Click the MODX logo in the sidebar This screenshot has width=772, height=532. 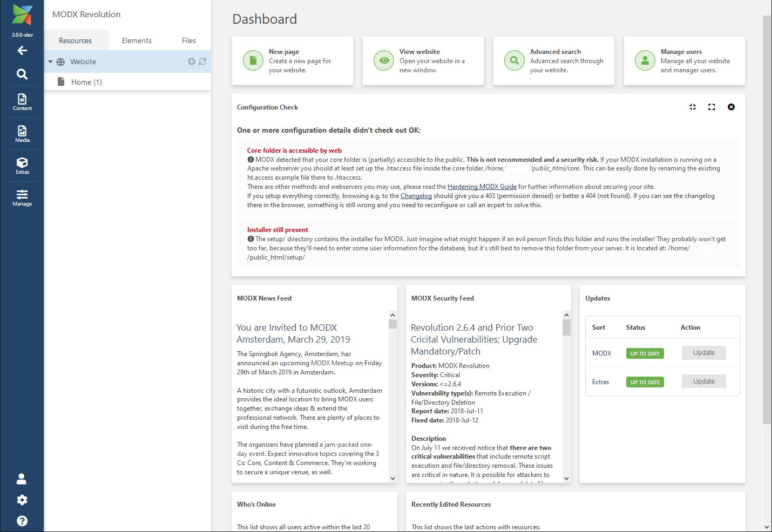coord(22,15)
